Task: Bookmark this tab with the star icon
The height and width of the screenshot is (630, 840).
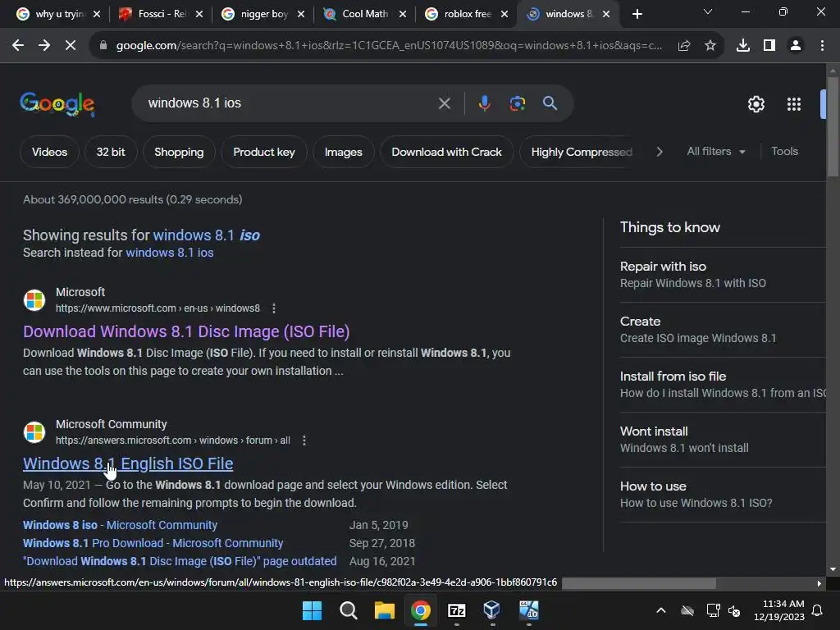Action: pyautogui.click(x=710, y=46)
